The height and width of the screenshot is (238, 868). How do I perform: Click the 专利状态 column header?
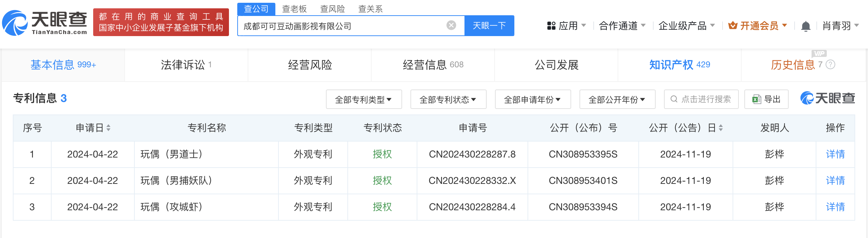click(x=382, y=128)
